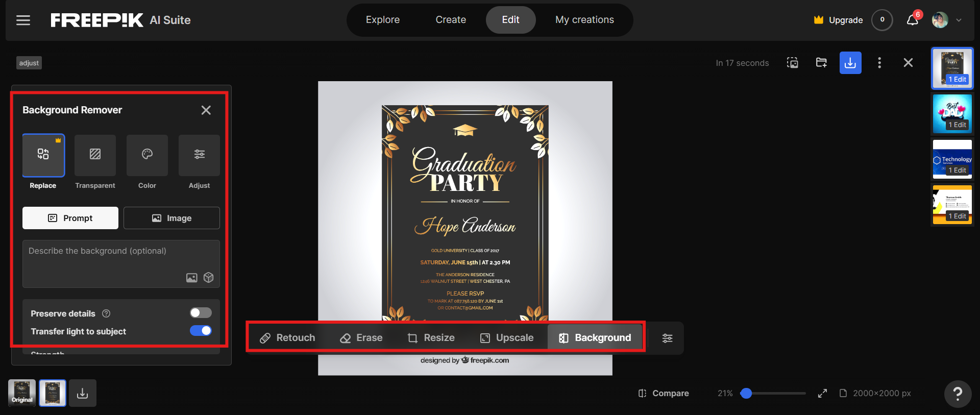The width and height of the screenshot is (980, 415).
Task: Click the 3D cube icon in prompt box
Action: 209,278
